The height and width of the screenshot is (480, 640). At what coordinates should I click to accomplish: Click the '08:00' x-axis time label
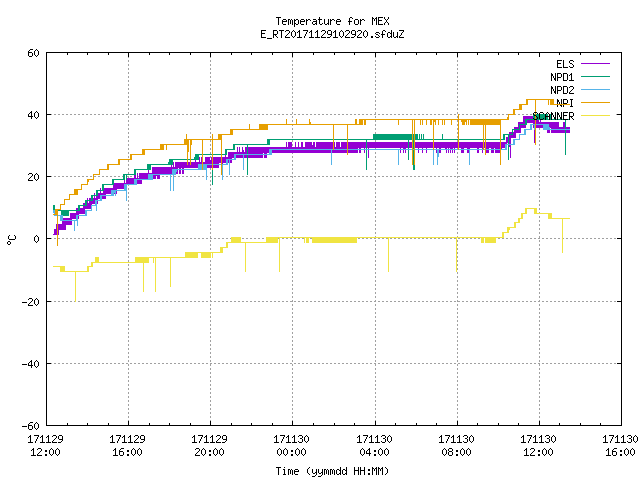point(456,452)
